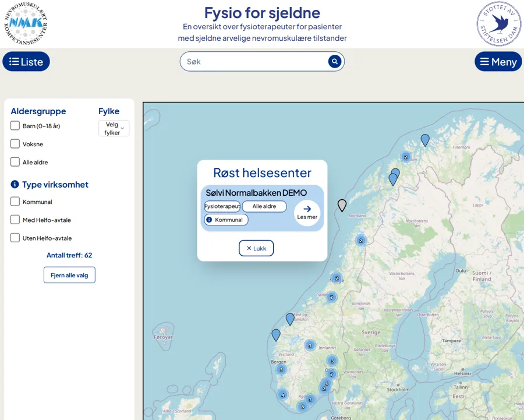Tick the Barn (0-18 år) checkbox
Screen dimensions: 524x420
click(15, 126)
